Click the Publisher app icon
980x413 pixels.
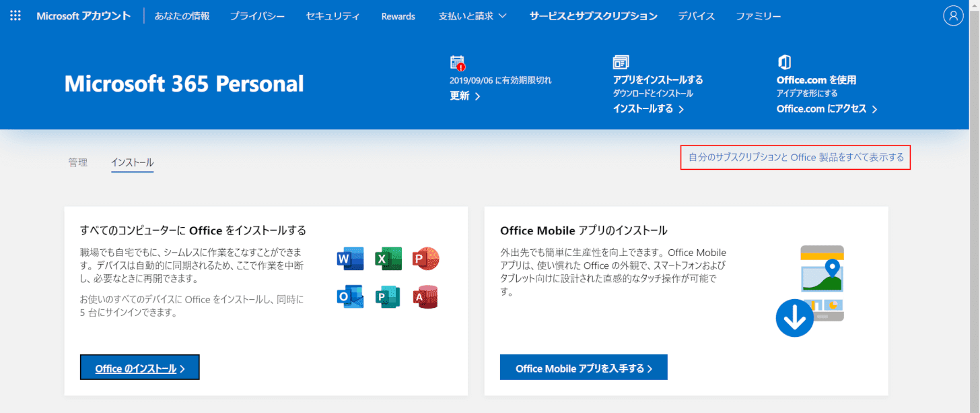point(388,296)
